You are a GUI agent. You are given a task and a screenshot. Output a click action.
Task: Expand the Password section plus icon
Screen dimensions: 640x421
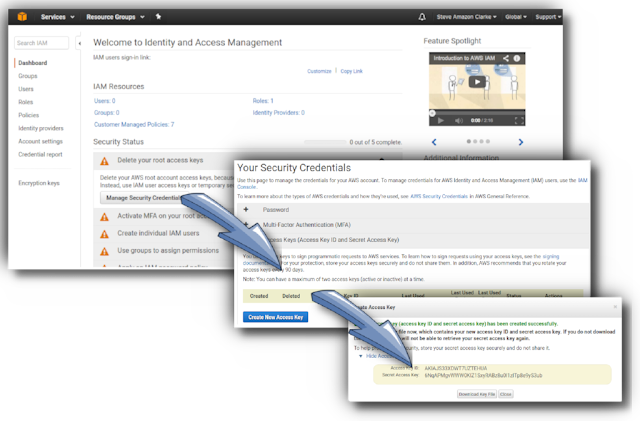point(246,209)
